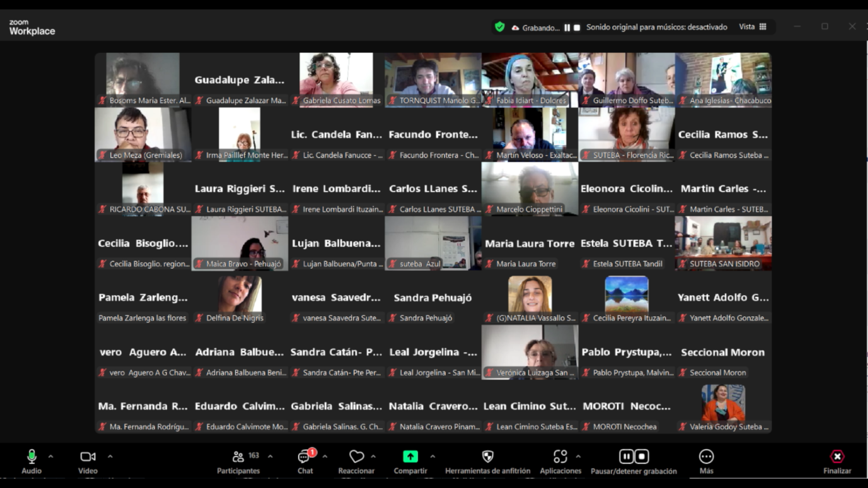Open the Aplicaciones menu icon
The height and width of the screenshot is (488, 868).
tap(560, 457)
